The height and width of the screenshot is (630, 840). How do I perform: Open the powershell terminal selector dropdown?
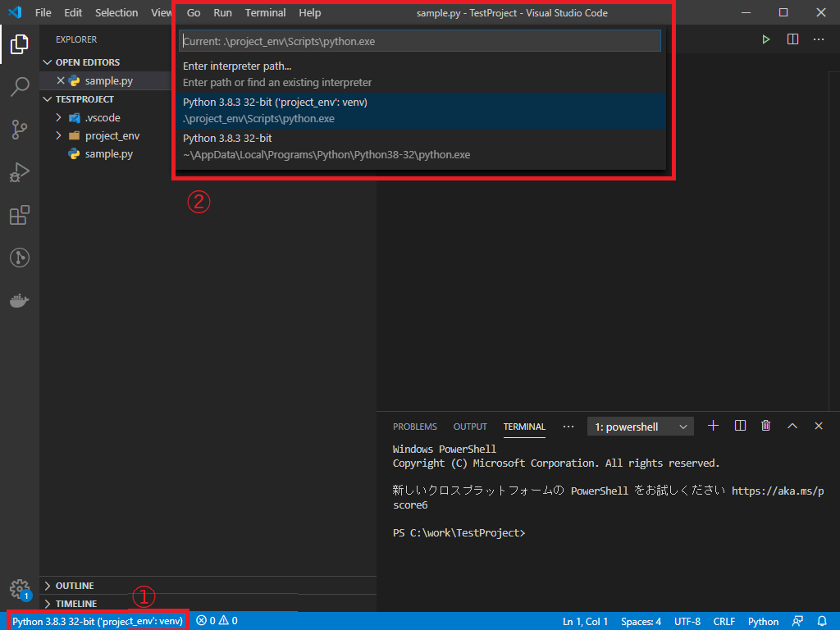click(640, 426)
